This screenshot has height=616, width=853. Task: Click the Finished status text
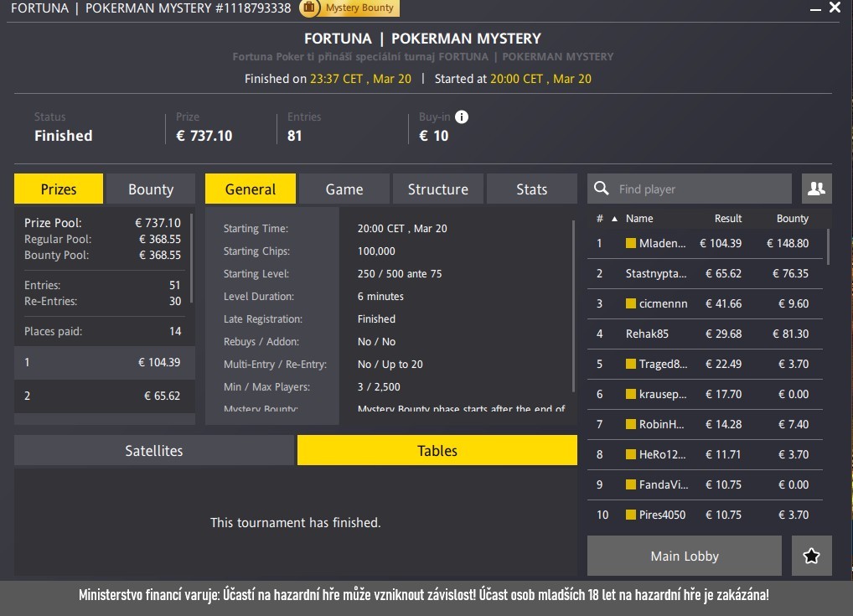coord(63,136)
